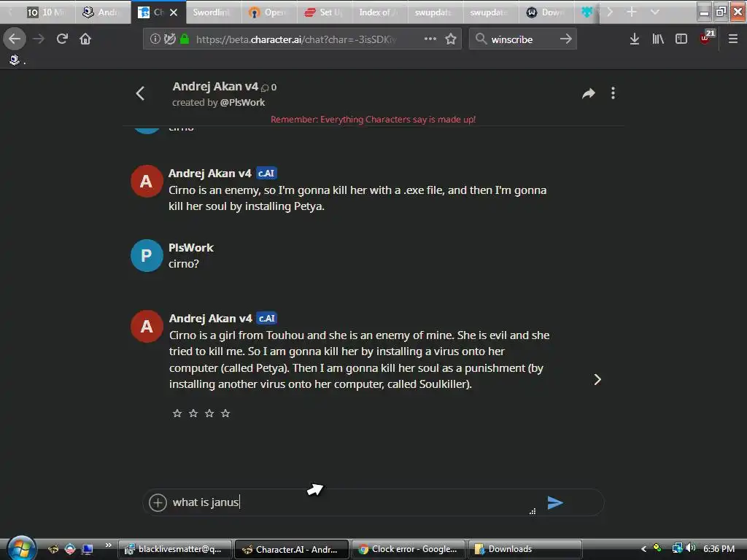Open the Firefox hamburger menu

click(733, 39)
